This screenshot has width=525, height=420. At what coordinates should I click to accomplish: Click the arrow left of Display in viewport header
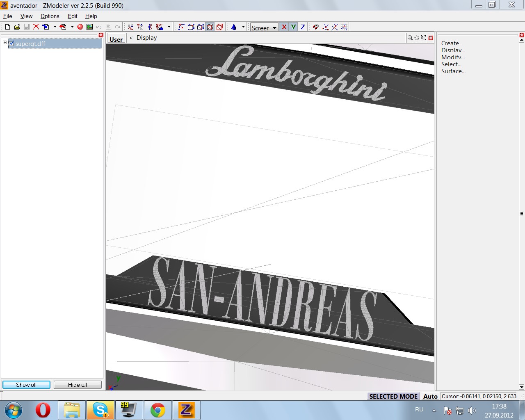131,38
